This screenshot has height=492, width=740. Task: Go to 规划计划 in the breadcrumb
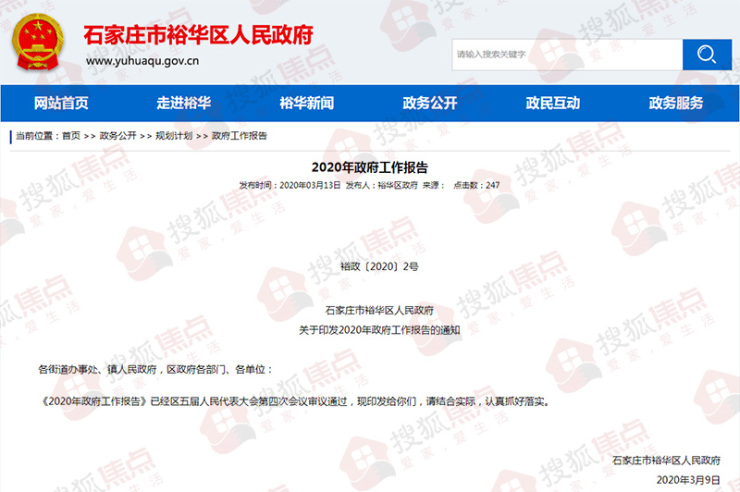[x=174, y=136]
